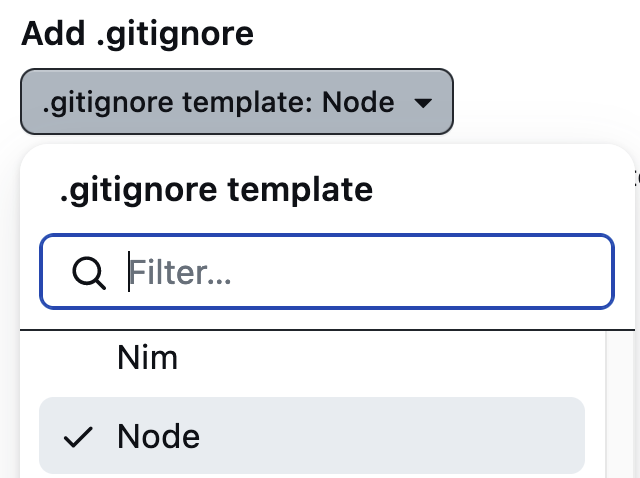640x478 pixels.
Task: Toggle the dropdown via its triangle arrow
Action: click(x=423, y=103)
